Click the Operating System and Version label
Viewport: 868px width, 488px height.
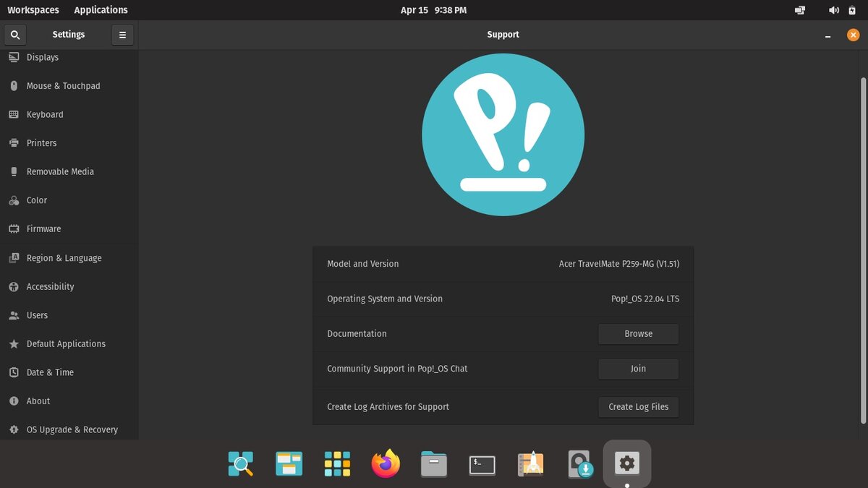pyautogui.click(x=385, y=299)
